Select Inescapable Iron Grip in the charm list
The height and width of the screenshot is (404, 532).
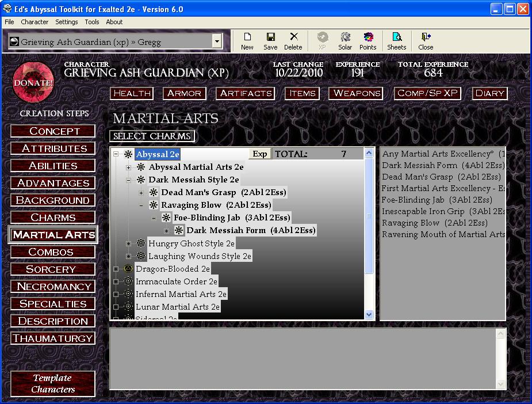pyautogui.click(x=443, y=212)
